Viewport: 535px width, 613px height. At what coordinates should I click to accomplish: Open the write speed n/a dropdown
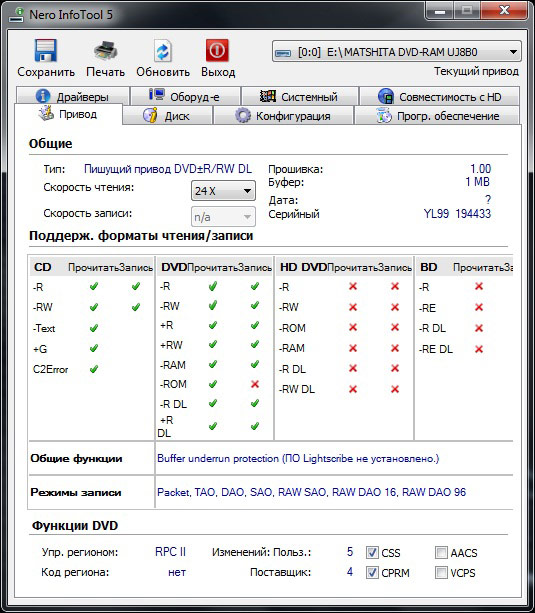click(x=223, y=217)
